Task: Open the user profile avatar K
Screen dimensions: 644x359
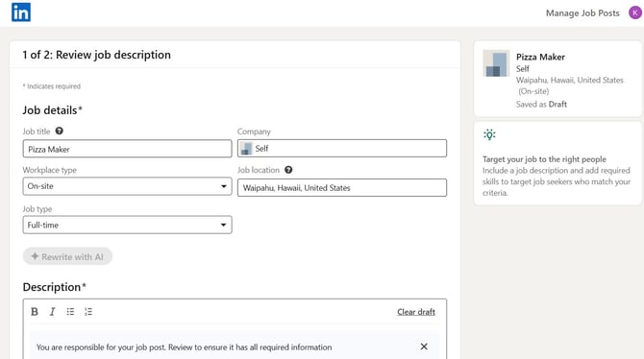Action: pyautogui.click(x=635, y=12)
